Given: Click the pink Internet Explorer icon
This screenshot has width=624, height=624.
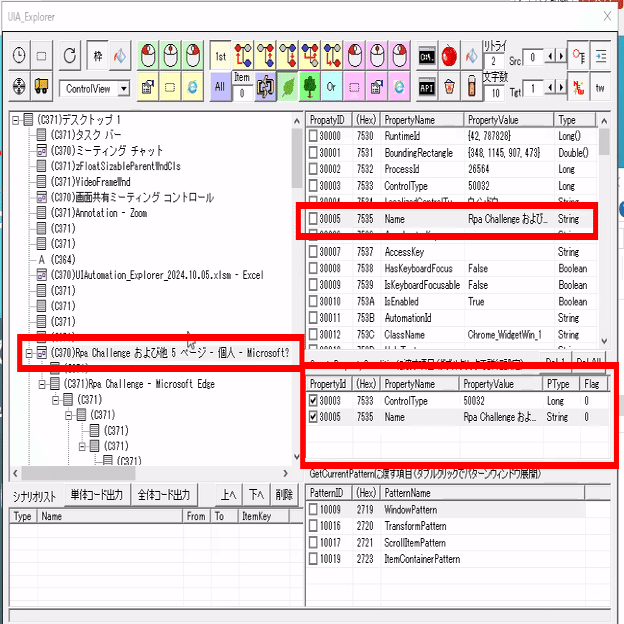Looking at the screenshot, I should pyautogui.click(x=400, y=86).
